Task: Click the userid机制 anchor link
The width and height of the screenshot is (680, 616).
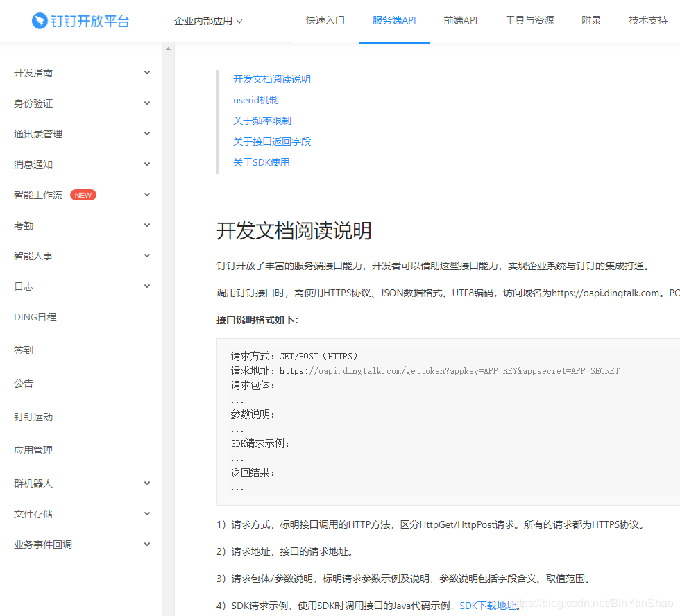Action: coord(255,100)
